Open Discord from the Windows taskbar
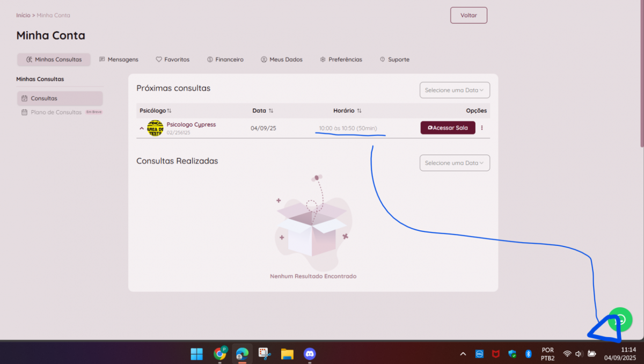The width and height of the screenshot is (644, 364). pos(309,354)
